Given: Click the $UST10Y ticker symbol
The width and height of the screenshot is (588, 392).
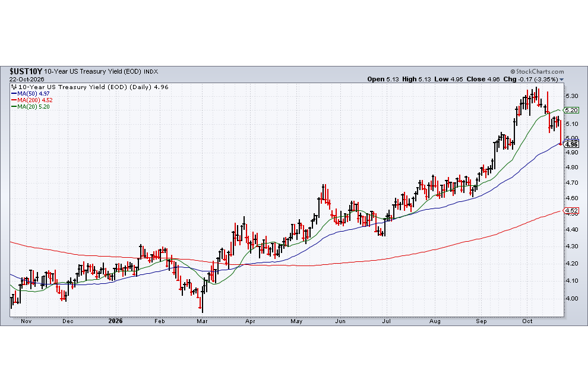Looking at the screenshot, I should (x=26, y=71).
